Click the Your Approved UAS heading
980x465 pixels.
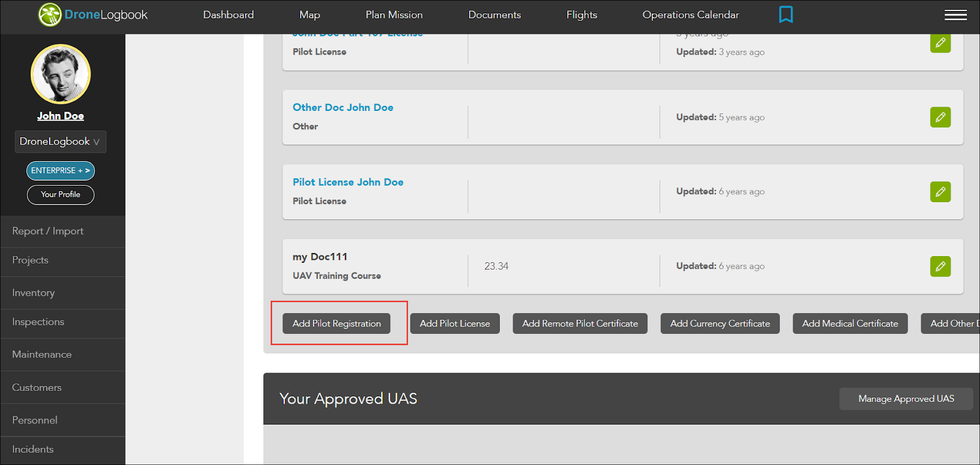pos(348,399)
